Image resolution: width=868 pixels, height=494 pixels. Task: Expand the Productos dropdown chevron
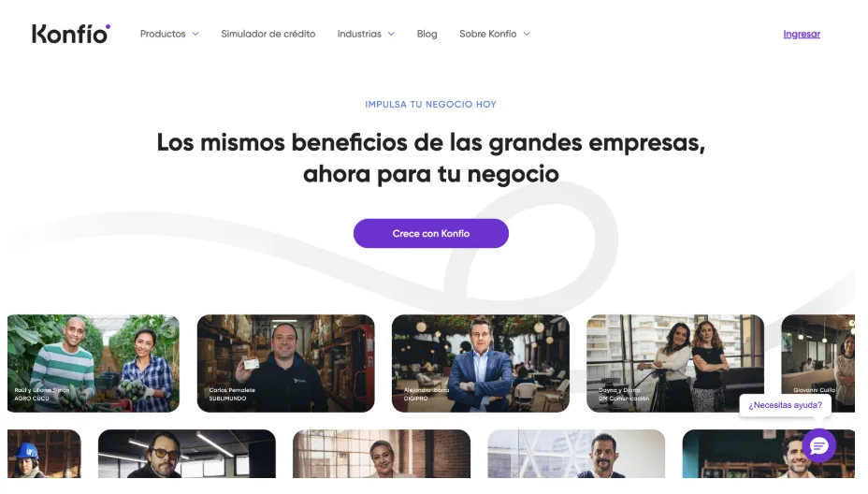pos(195,34)
